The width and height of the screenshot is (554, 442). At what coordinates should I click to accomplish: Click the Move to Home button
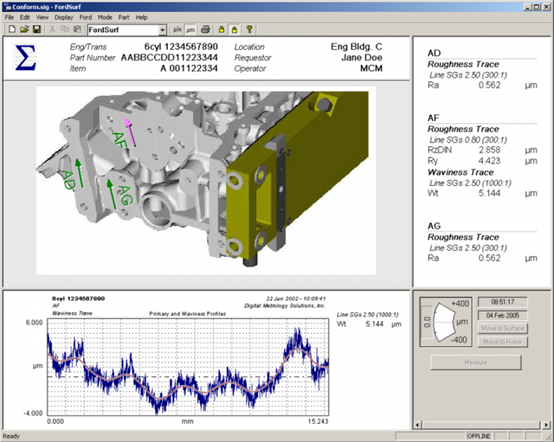(502, 342)
